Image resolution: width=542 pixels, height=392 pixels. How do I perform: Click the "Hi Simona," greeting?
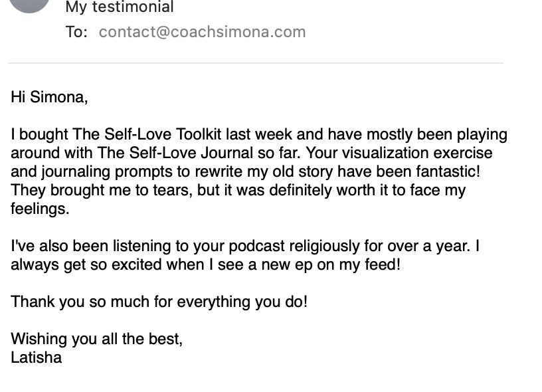[x=49, y=97]
